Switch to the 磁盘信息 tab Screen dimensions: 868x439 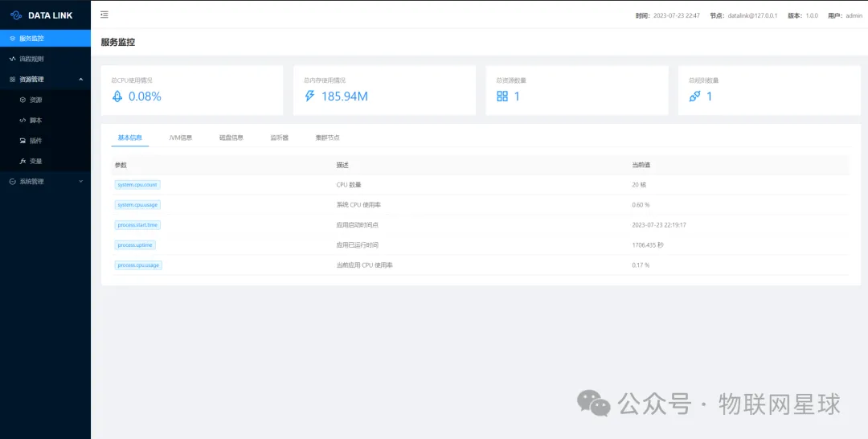pos(231,137)
